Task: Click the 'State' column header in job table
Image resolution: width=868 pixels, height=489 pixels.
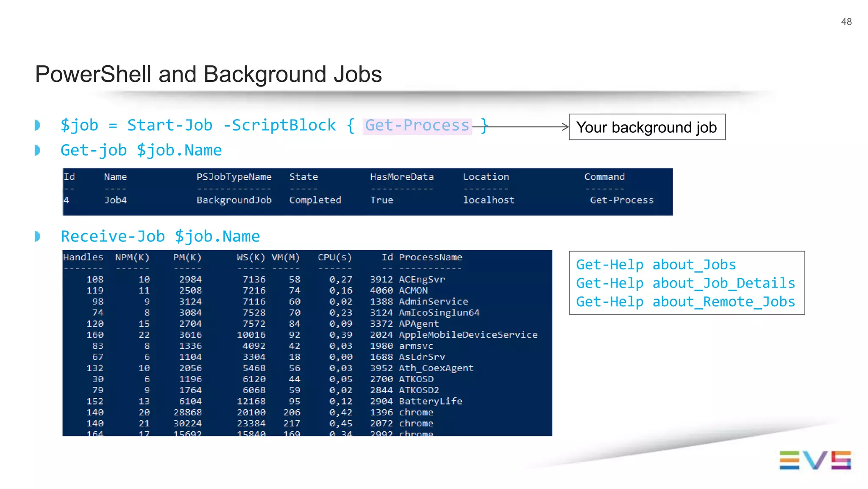Action: (x=303, y=177)
